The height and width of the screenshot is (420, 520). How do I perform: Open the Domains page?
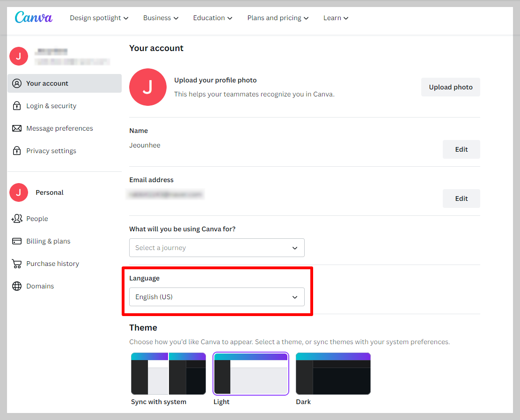[x=65, y=286]
